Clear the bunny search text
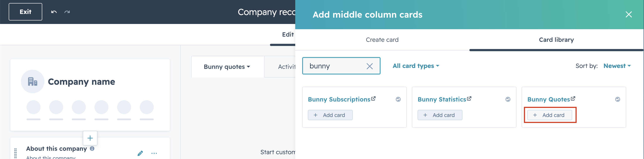 point(369,66)
